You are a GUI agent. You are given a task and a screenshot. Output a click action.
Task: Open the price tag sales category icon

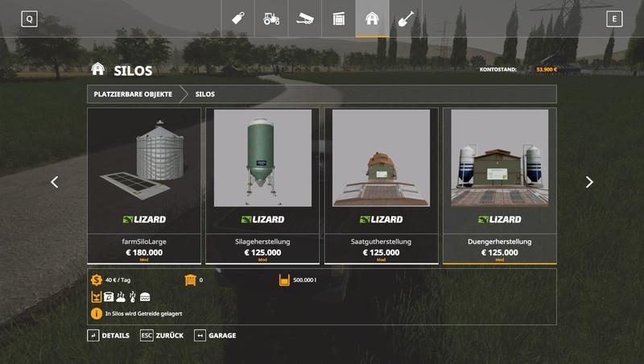(237, 19)
